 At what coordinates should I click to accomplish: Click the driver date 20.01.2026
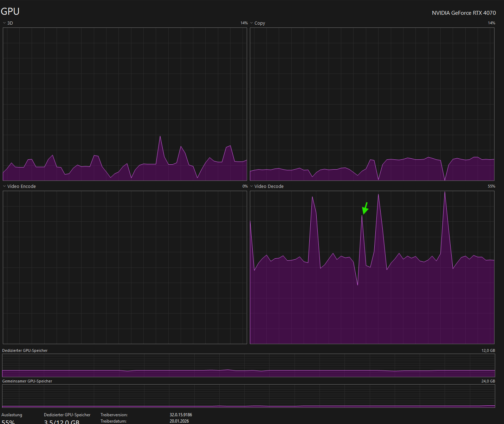179,421
